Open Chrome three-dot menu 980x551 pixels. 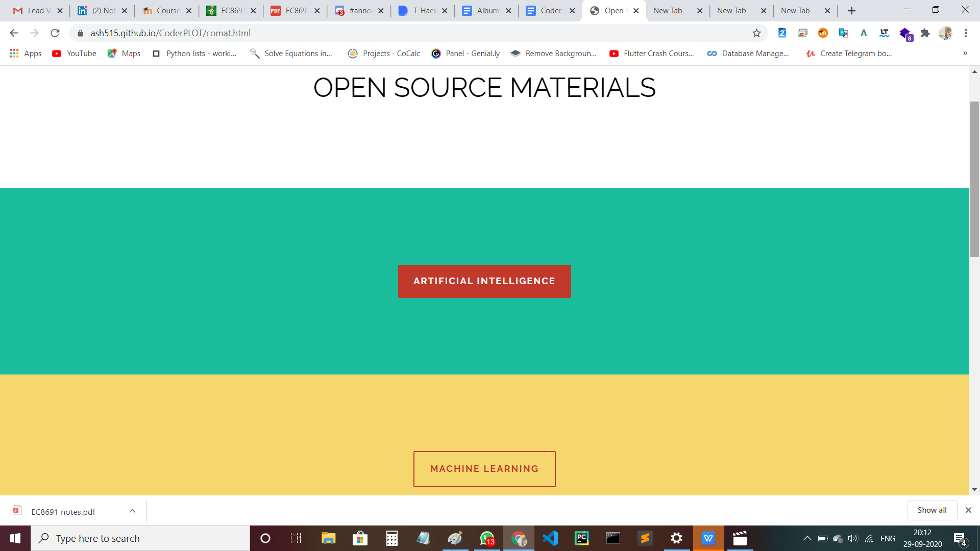(x=966, y=33)
